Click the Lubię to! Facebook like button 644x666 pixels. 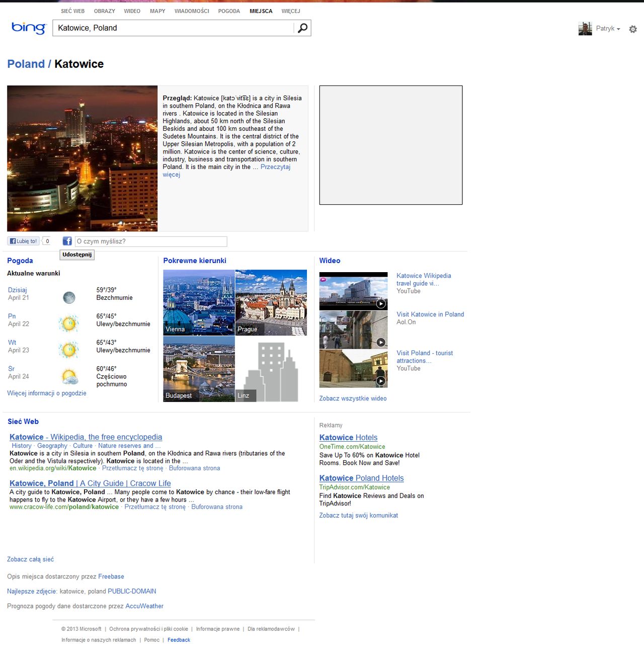click(x=23, y=241)
